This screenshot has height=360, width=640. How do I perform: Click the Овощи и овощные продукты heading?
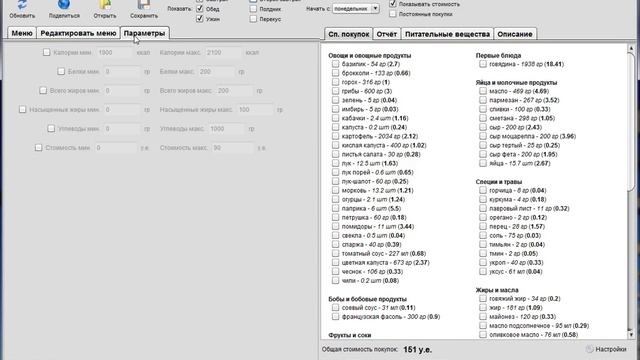point(369,56)
